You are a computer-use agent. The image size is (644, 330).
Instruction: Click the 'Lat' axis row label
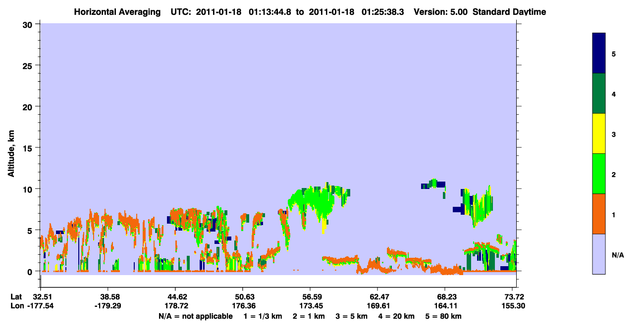coord(16,297)
